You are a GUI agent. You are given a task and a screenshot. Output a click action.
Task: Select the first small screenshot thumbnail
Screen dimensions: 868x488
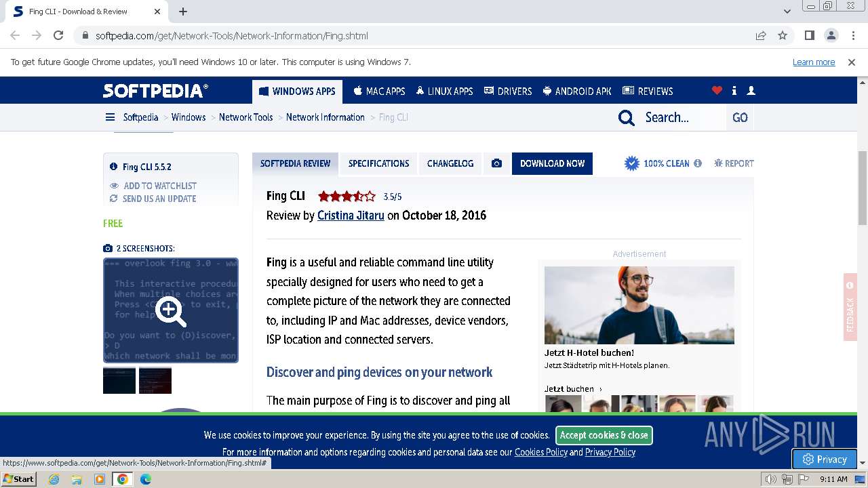tap(119, 380)
